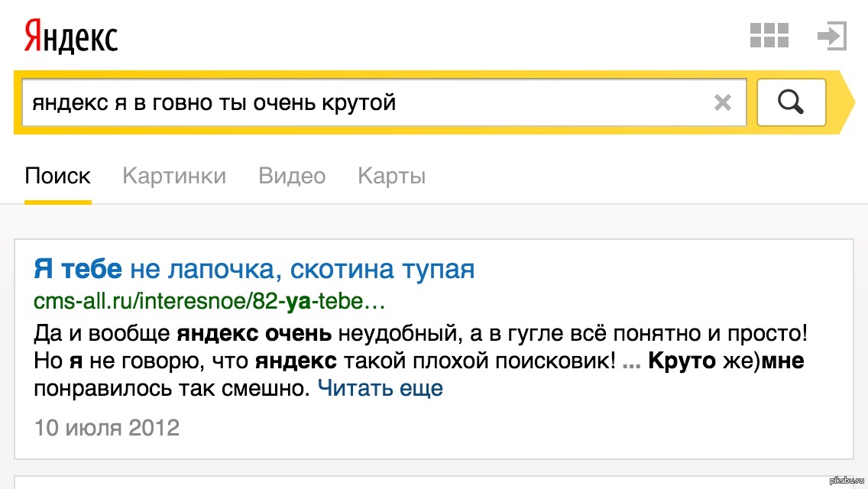This screenshot has height=489, width=868.
Task: Go to the Карты tab
Action: pos(391,176)
